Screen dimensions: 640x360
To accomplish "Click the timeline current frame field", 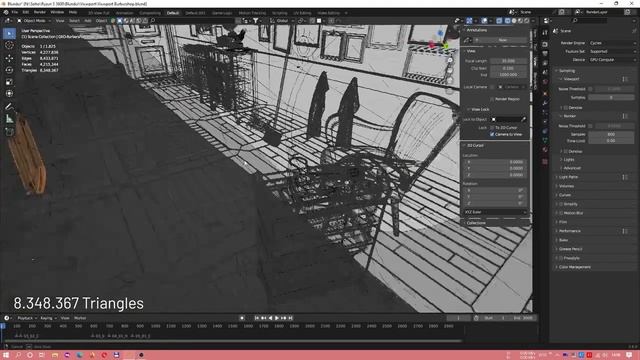I will coord(459,318).
